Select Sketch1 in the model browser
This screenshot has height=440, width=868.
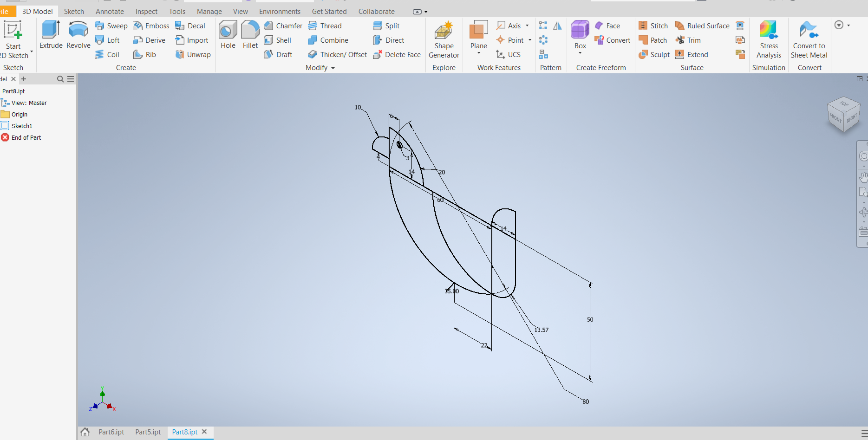tap(22, 126)
